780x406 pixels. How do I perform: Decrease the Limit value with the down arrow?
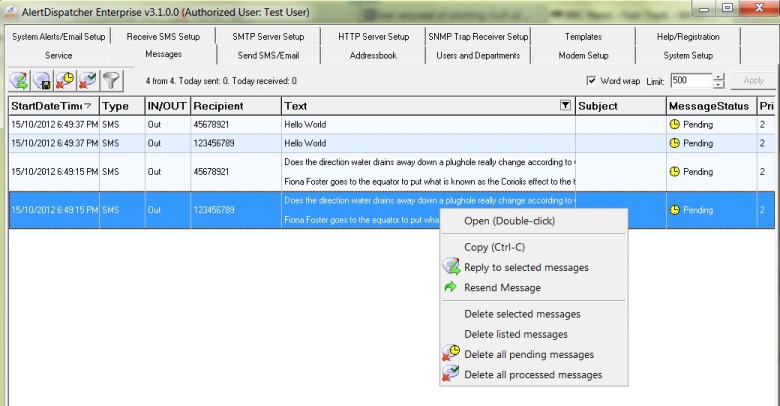point(718,85)
